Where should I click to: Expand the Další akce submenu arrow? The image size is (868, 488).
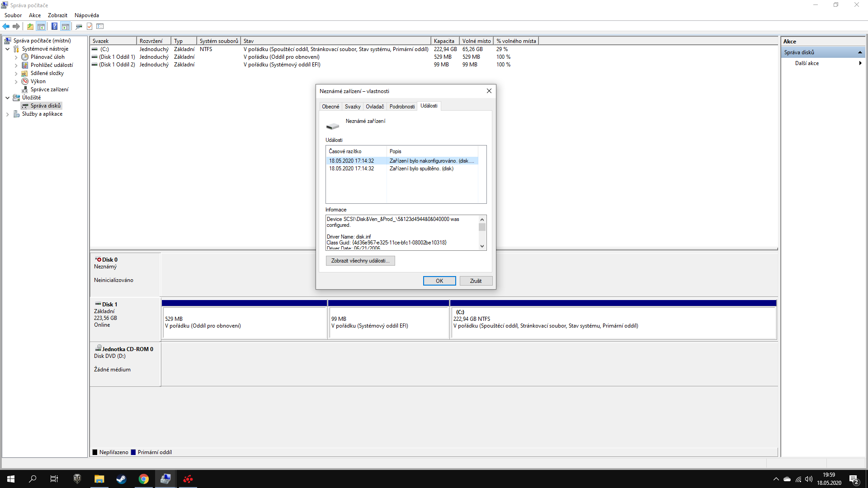tap(860, 63)
